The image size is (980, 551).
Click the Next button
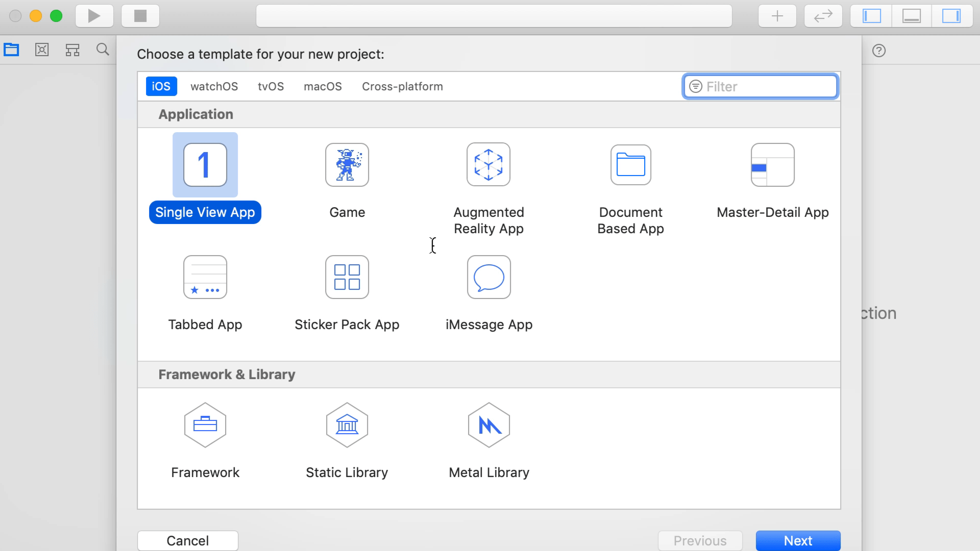[x=798, y=540]
